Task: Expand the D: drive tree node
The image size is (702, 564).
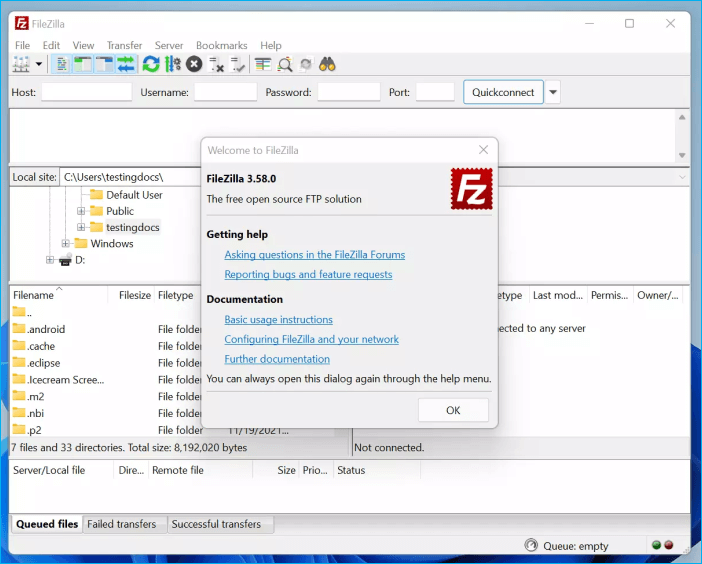Action: (50, 260)
